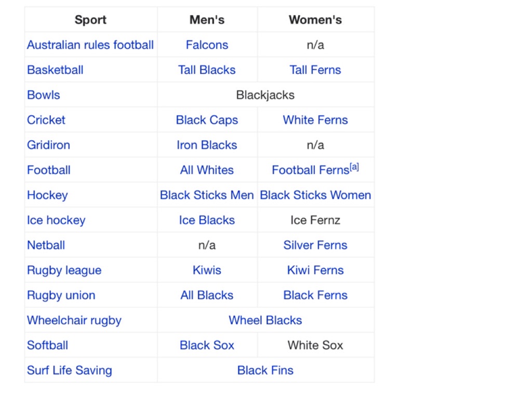Click the Black Sox link
This screenshot has height=399, width=532.
[207, 345]
